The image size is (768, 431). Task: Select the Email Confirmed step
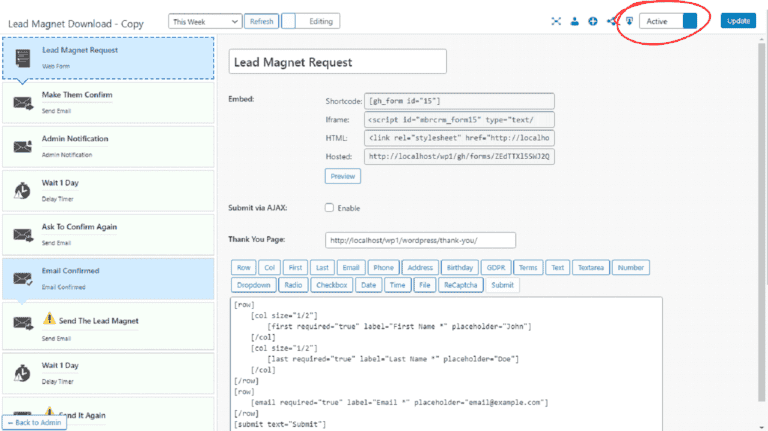108,279
